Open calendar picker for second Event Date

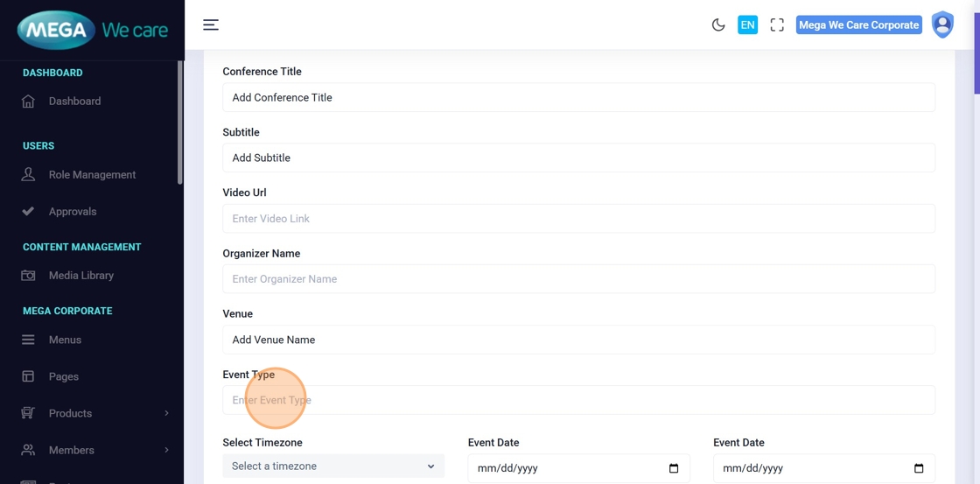(919, 468)
